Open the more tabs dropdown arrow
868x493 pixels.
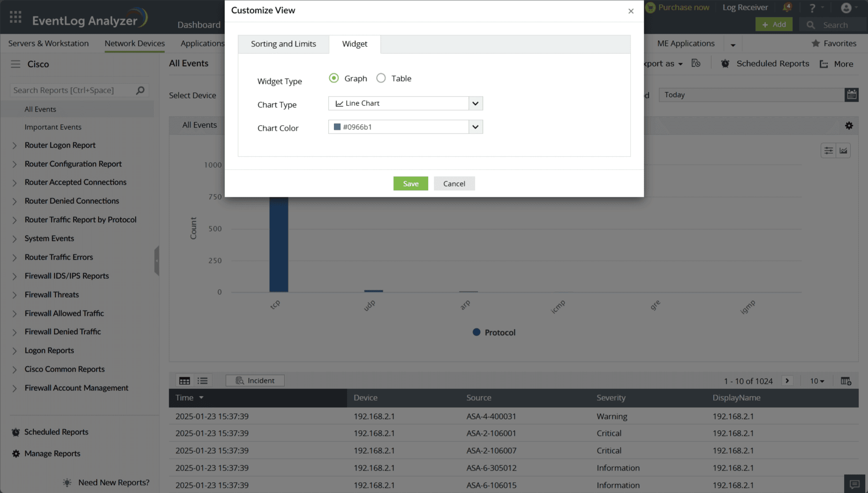(733, 45)
